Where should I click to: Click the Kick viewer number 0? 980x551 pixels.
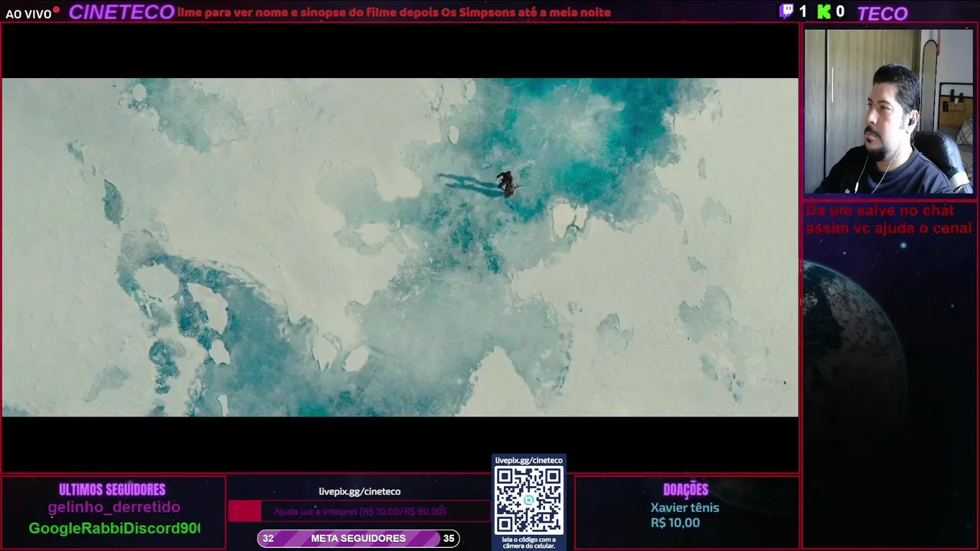(x=840, y=11)
